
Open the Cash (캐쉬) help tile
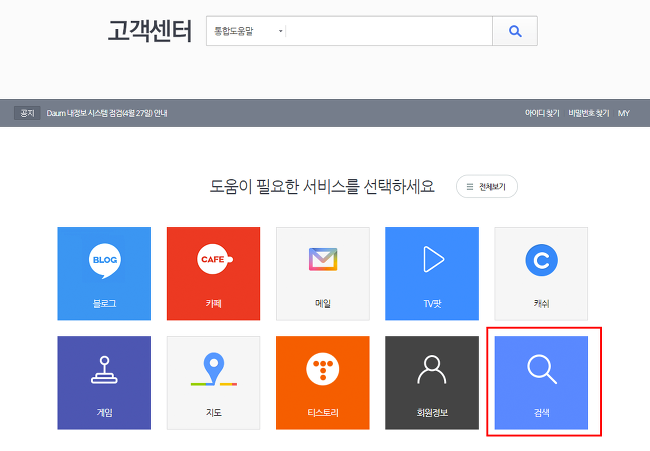(541, 274)
